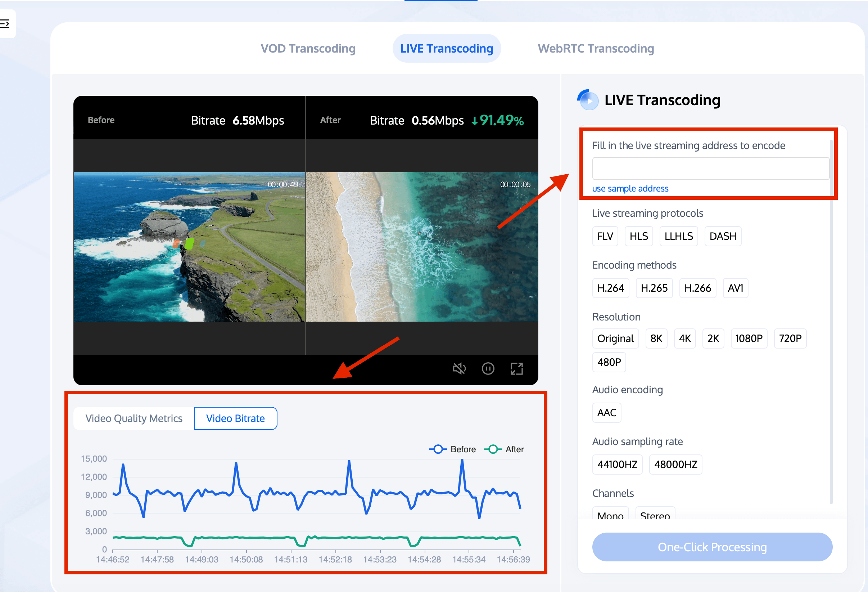Viewport: 868px width, 592px height.
Task: Click the 14:46:52 chart time label
Action: coord(113,560)
